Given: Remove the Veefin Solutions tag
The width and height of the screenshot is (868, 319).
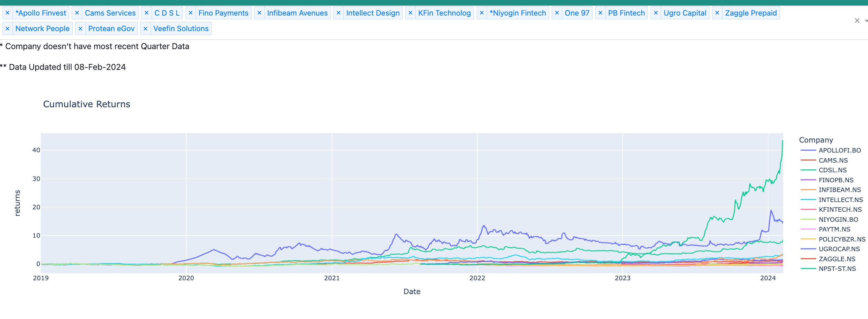Looking at the screenshot, I should click(145, 29).
